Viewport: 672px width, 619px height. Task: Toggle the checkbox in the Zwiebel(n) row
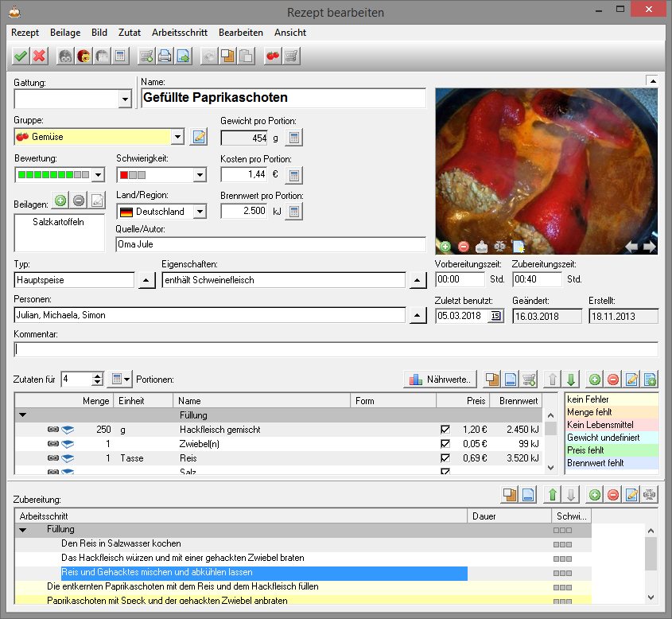click(445, 444)
